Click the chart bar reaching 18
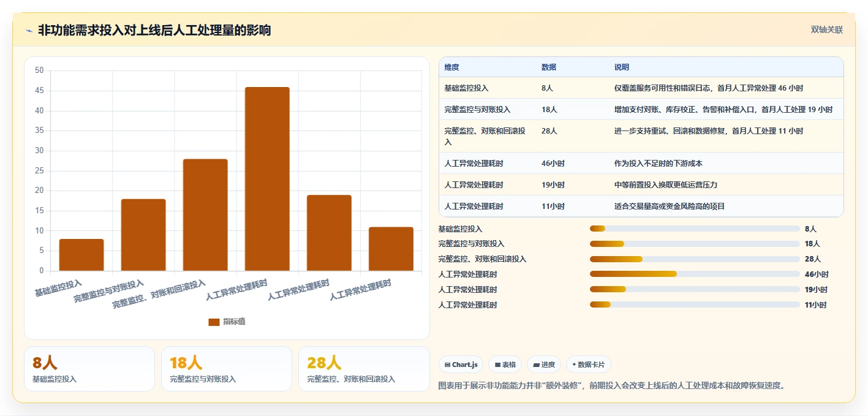Image resolution: width=868 pixels, height=416 pixels. [x=143, y=235]
